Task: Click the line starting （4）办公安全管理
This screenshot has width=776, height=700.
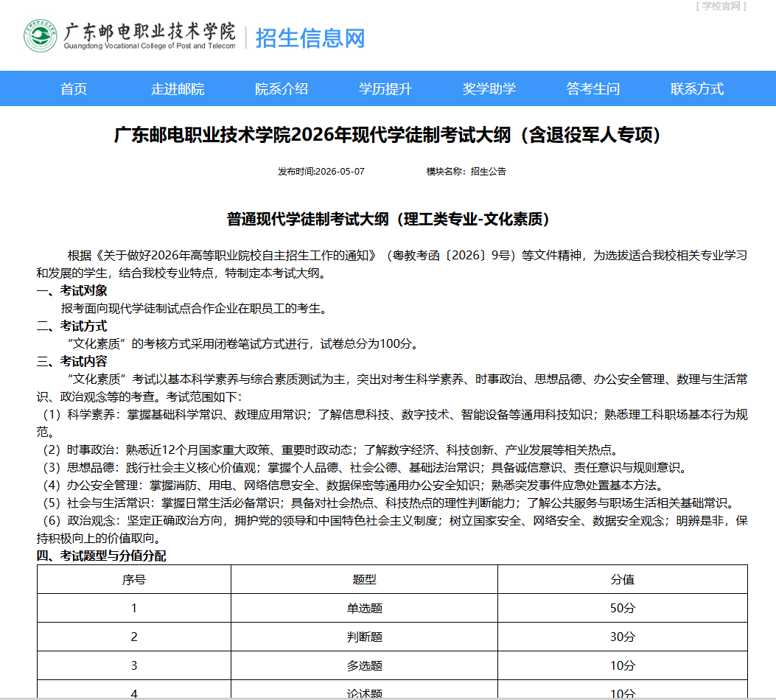Action: [x=351, y=486]
